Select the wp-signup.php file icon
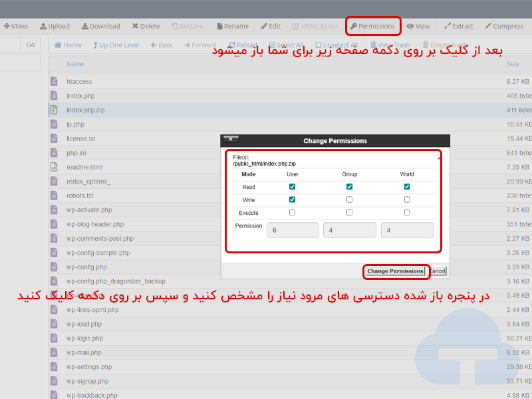The width and height of the screenshot is (532, 399). 54,380
